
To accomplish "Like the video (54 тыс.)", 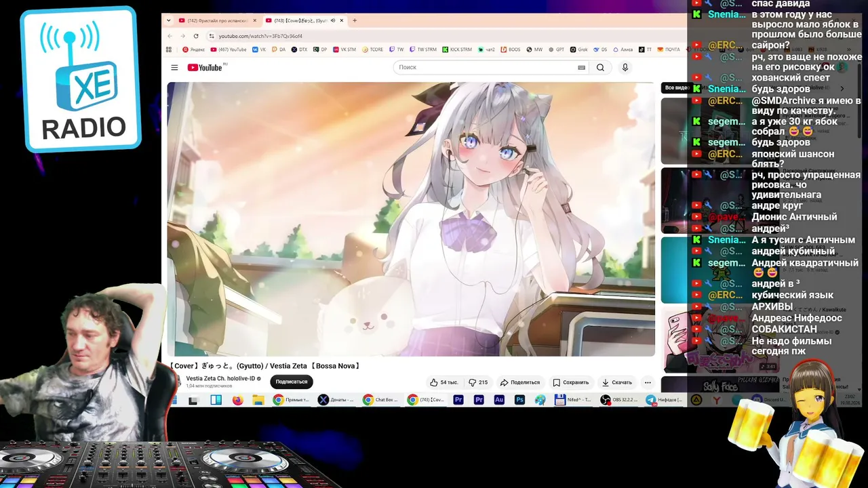I will [x=444, y=382].
